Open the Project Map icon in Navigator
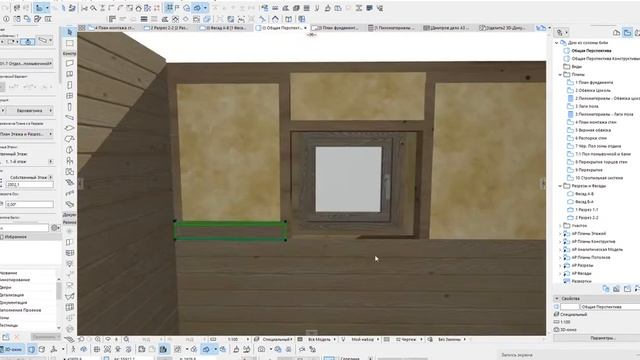Viewport: 640px width, 360px height. [x=616, y=33]
